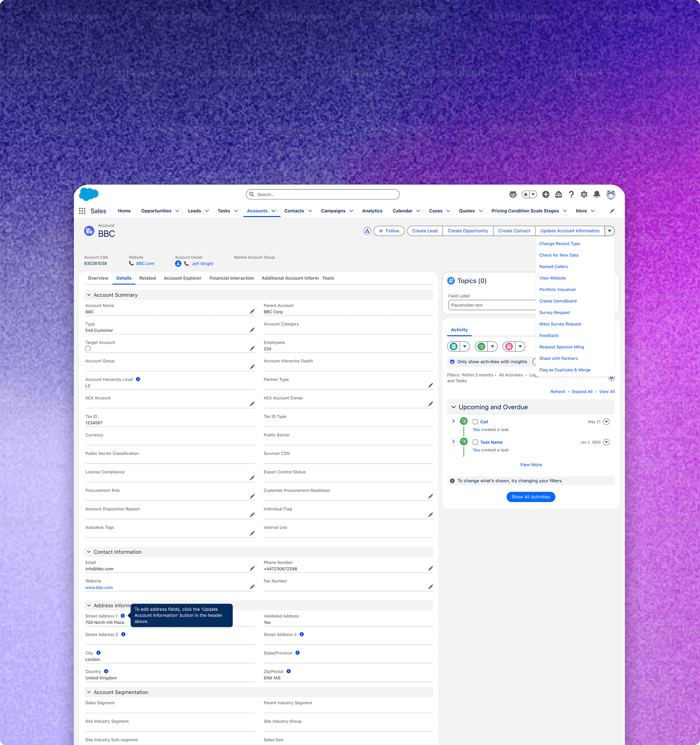This screenshot has width=700, height=745.
Task: Edit the Type field pencil icon
Action: pos(252,330)
